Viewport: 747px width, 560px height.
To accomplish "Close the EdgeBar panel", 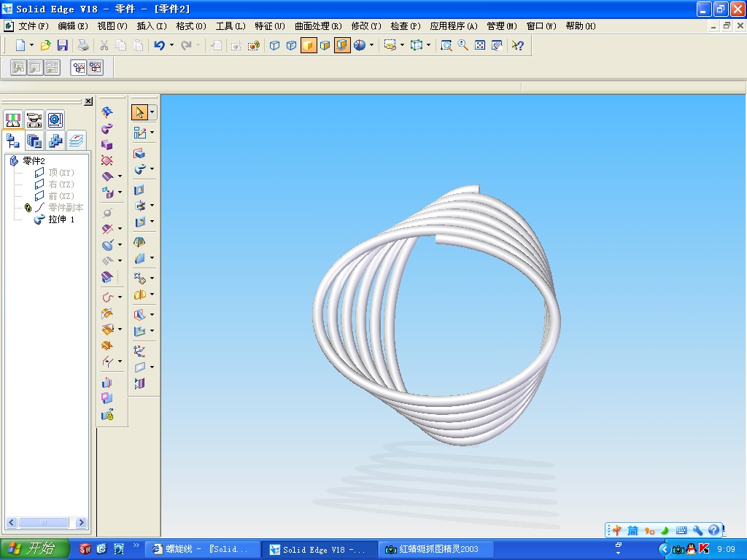I will point(88,101).
